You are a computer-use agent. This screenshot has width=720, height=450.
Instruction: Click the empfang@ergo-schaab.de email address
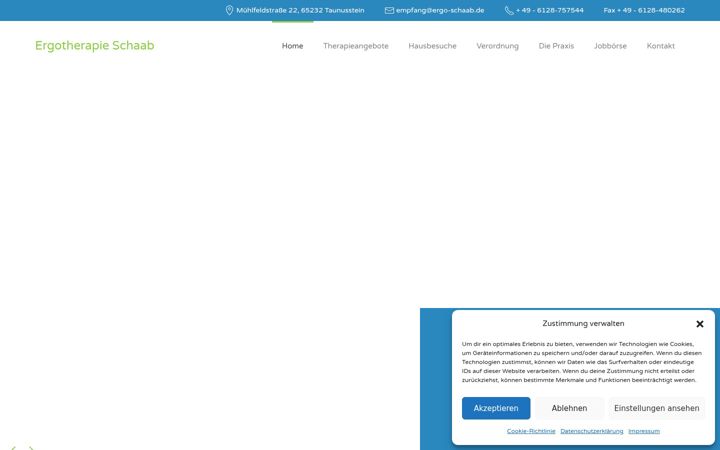coord(440,10)
